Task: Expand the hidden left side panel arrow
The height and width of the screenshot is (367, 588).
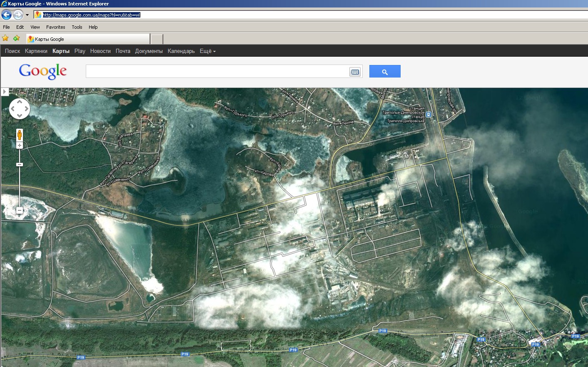Action: (x=5, y=92)
